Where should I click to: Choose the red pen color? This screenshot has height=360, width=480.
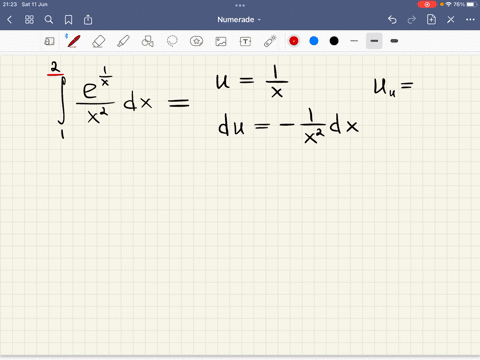[x=294, y=41]
